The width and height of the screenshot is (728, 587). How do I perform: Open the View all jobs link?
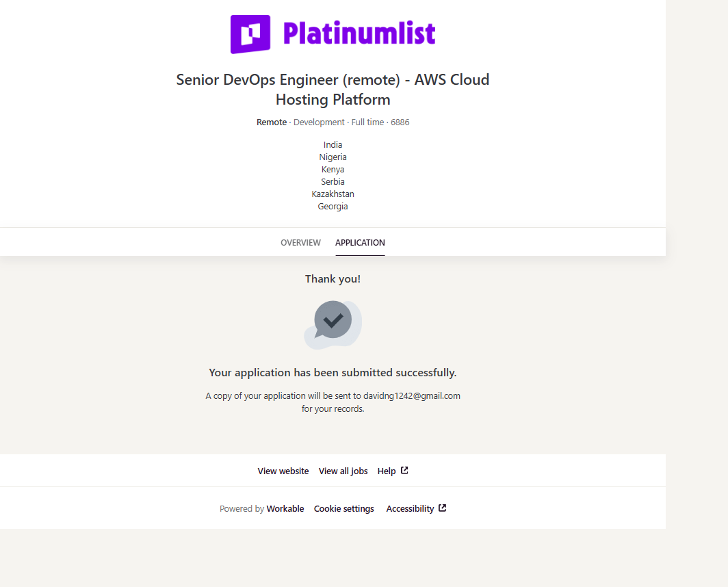pyautogui.click(x=343, y=471)
